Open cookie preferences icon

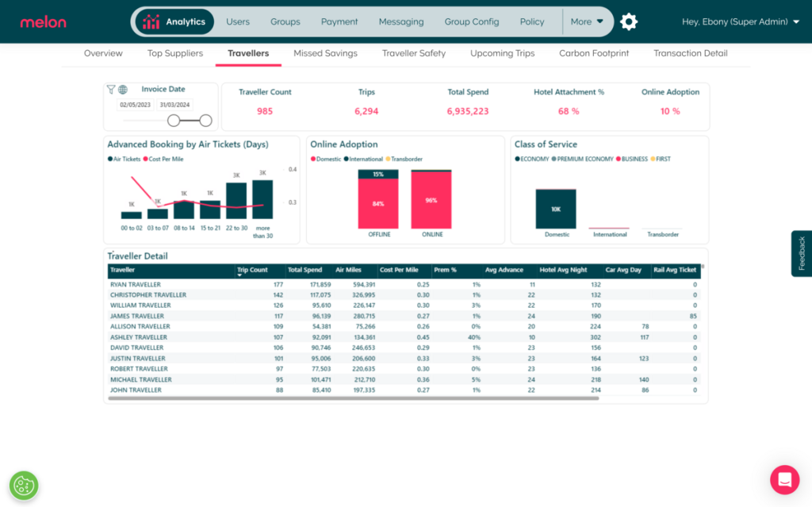pyautogui.click(x=24, y=486)
